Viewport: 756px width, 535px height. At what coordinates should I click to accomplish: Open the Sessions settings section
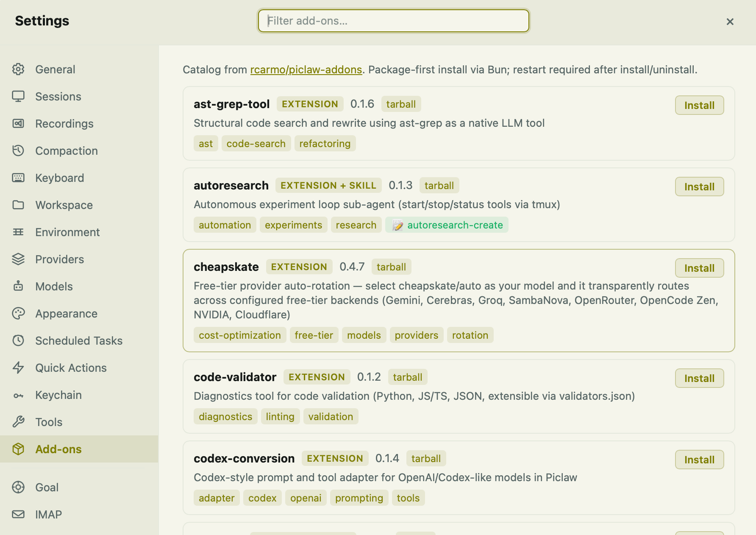pos(79,96)
